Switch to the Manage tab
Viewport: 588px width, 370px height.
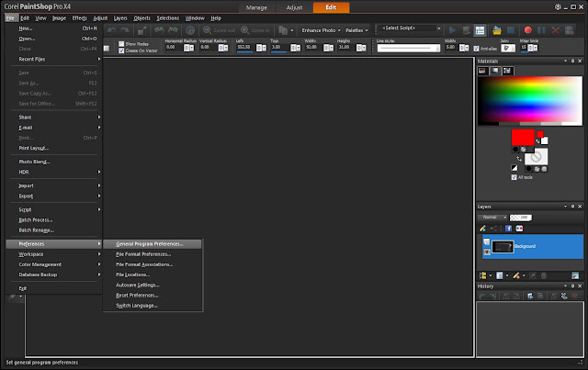(x=256, y=7)
